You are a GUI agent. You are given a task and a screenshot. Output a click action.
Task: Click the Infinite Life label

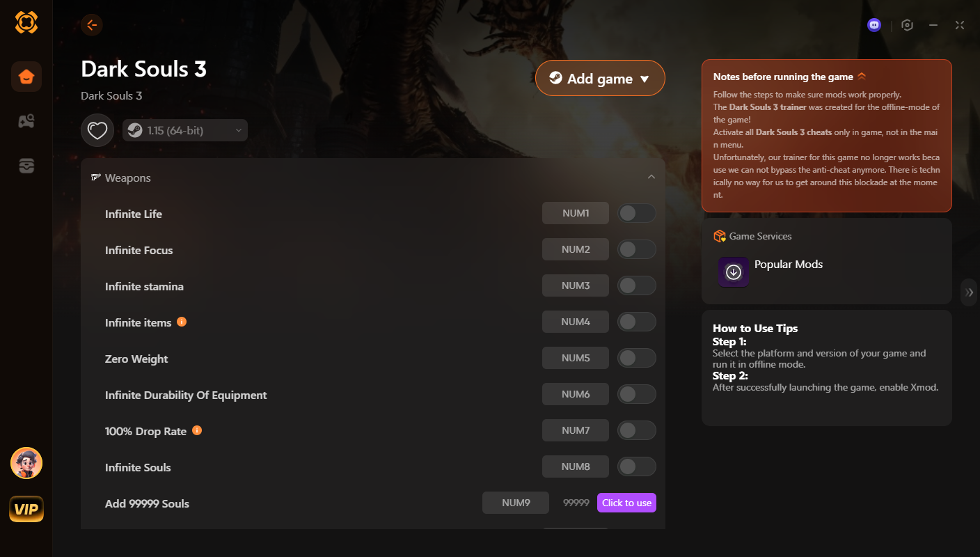134,214
